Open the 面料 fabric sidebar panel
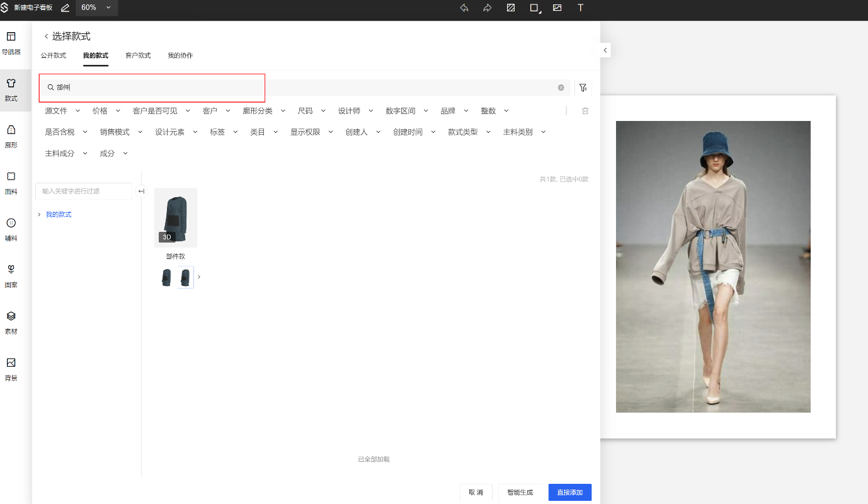868x504 pixels. [x=11, y=183]
